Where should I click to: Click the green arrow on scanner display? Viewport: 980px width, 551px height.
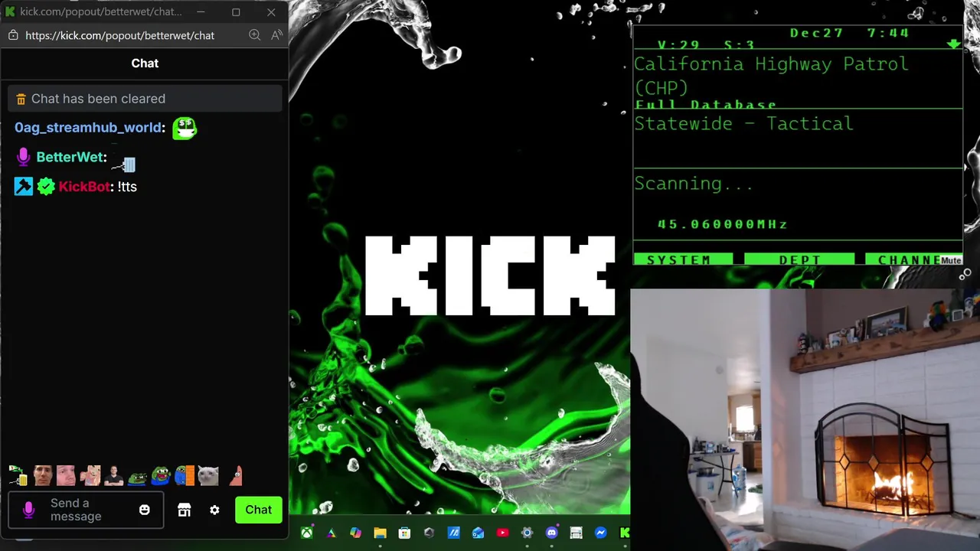point(953,44)
